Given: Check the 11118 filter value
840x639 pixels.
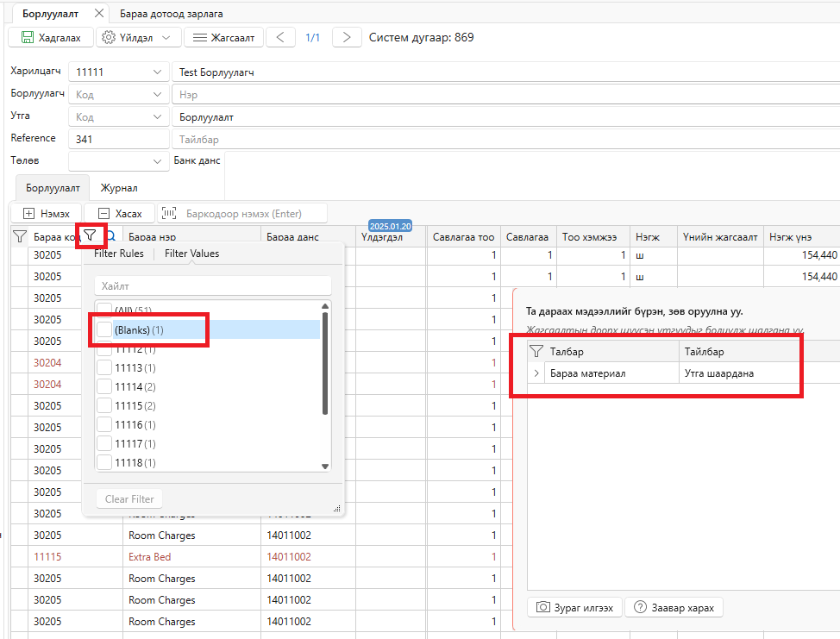Looking at the screenshot, I should (104, 462).
